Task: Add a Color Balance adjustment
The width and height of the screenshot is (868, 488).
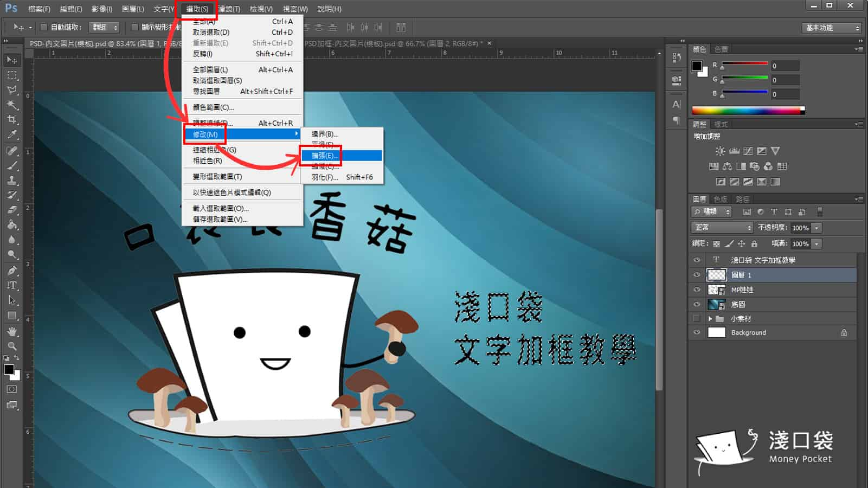Action: point(727,166)
